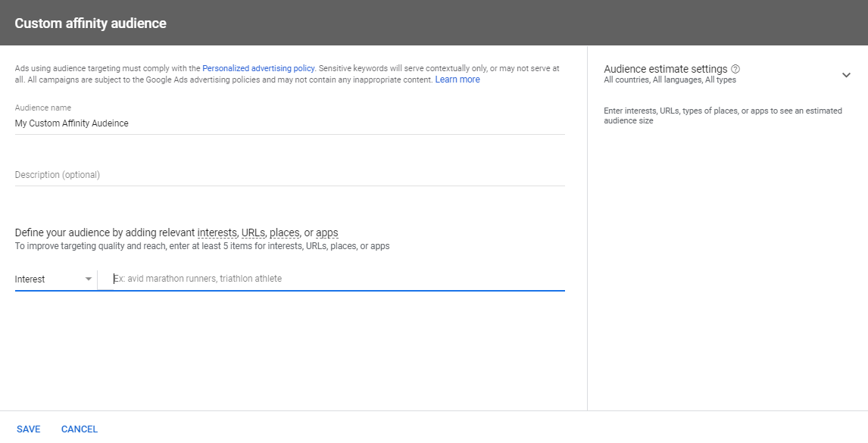This screenshot has height=443, width=868.
Task: Click the underlined 'interests' term
Action: coord(217,232)
